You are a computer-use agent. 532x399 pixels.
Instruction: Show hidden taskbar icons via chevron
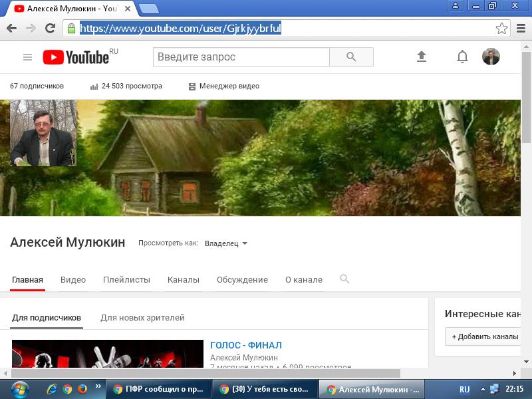(98, 386)
